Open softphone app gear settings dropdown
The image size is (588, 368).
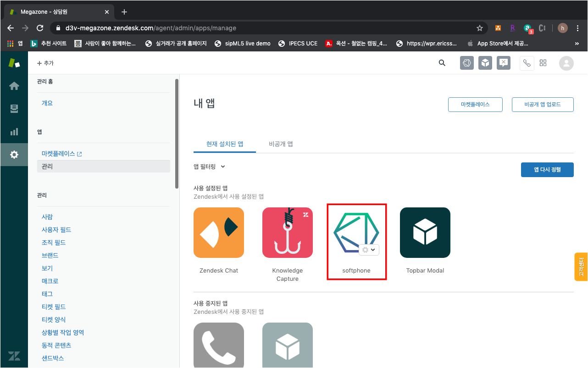(x=369, y=250)
